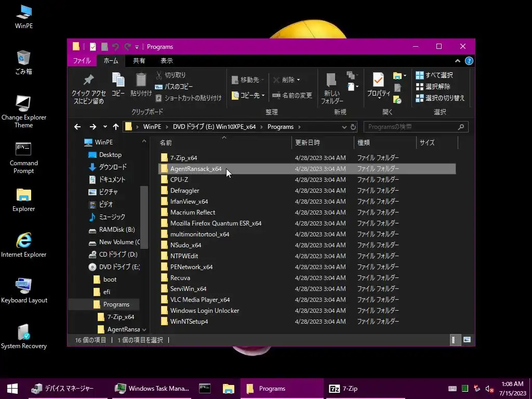Click Copy Path (パスのコピー)
The image size is (532, 399).
(x=174, y=87)
